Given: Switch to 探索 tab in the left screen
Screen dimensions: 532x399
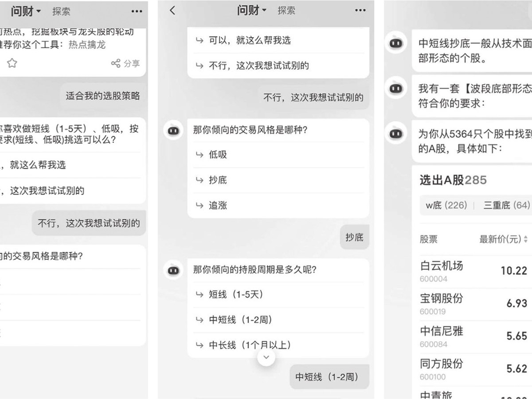Looking at the screenshot, I should click(61, 12).
